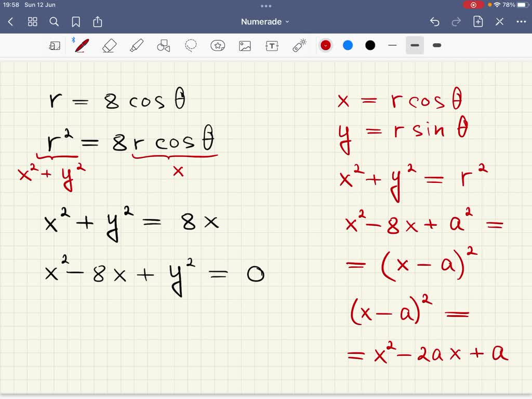532x399 pixels.
Task: Activate the laser pointer tool
Action: pos(300,45)
